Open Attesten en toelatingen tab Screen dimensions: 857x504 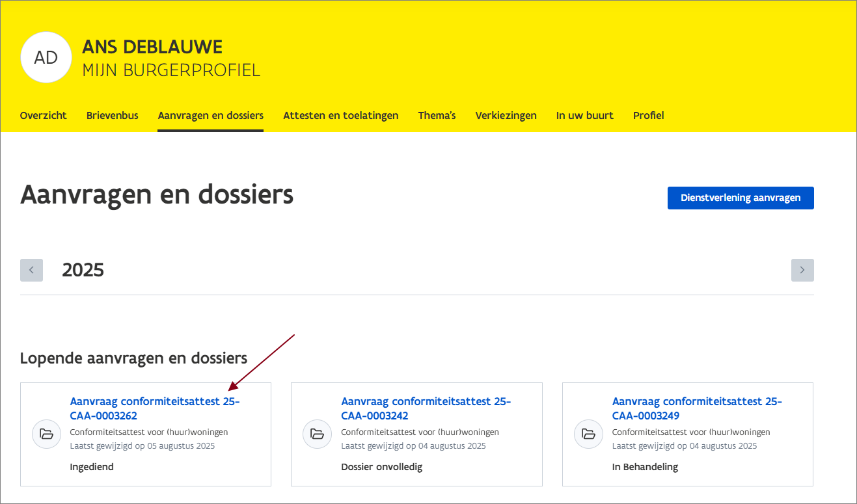coord(340,116)
